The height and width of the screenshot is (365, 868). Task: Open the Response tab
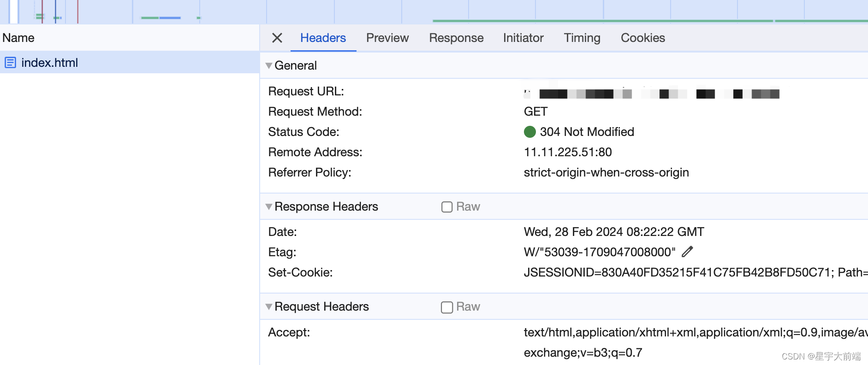(x=456, y=38)
